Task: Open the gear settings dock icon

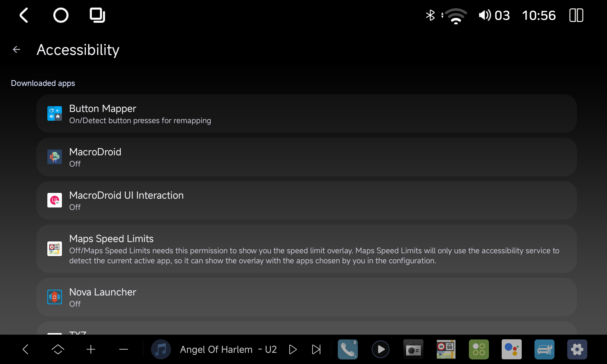Action: click(577, 349)
